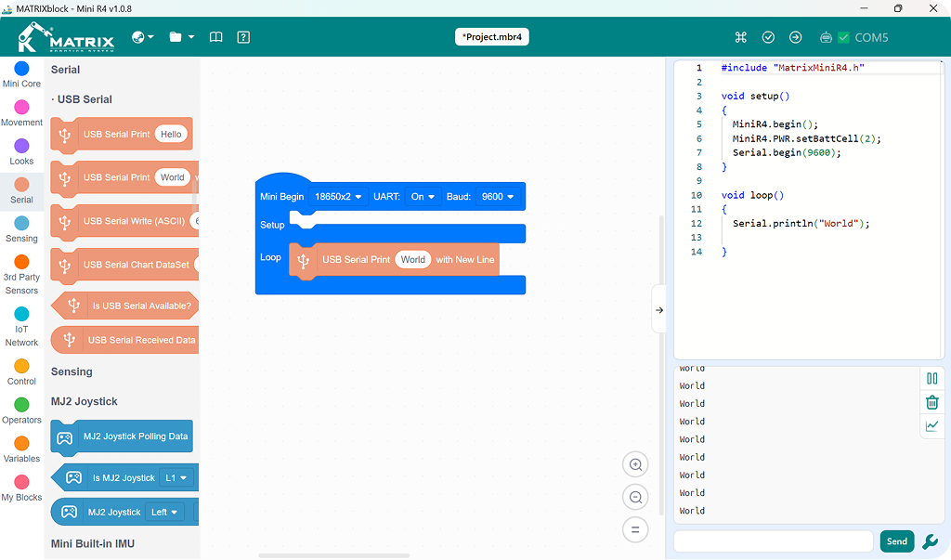Viewport: 951px width, 560px height.
Task: Zoom in on the block workspace
Action: click(x=635, y=464)
